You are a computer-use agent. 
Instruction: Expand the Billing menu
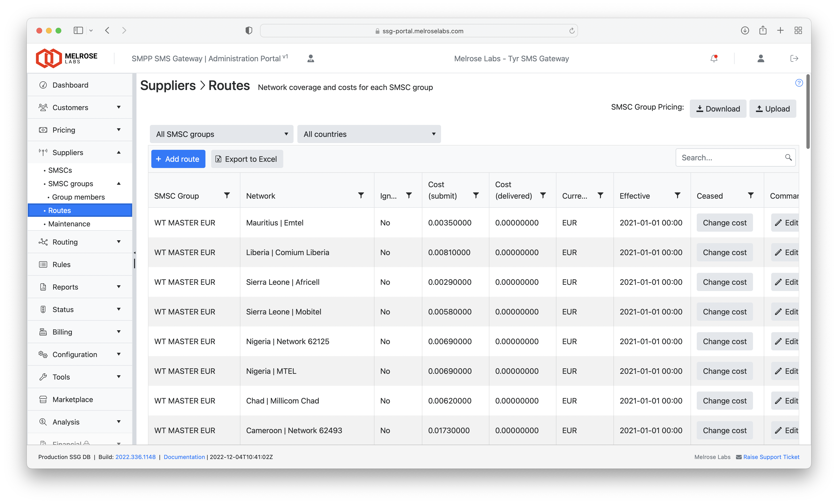coord(79,331)
